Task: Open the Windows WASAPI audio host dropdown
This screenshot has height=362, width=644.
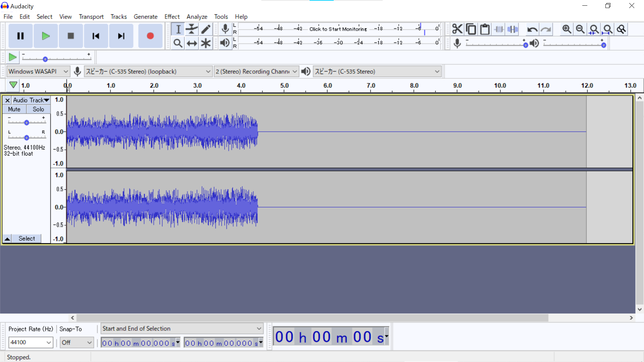Action: [38, 71]
